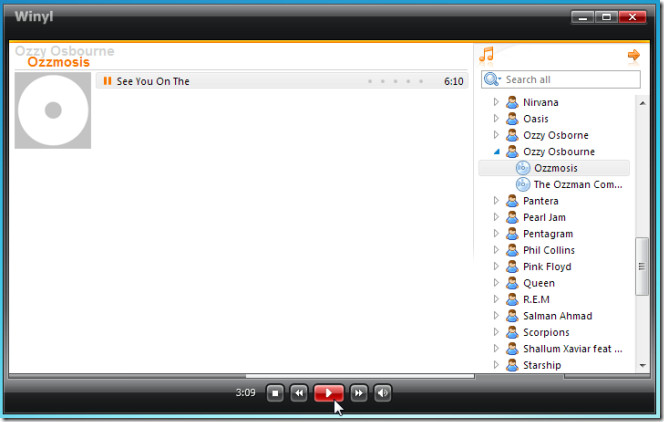Click the Nirvana artist person icon

[x=512, y=102]
